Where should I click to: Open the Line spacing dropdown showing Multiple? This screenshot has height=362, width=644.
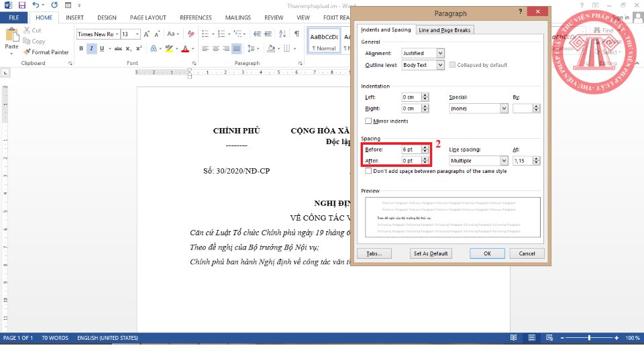[x=504, y=160]
